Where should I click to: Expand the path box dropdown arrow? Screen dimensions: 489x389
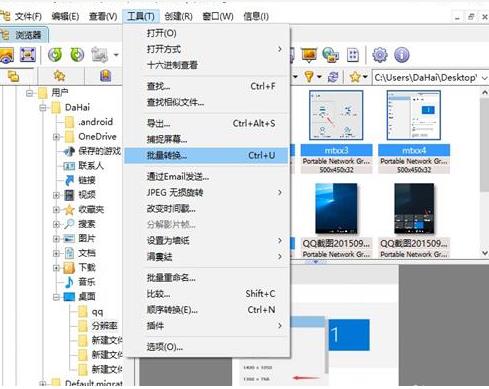coord(485,78)
